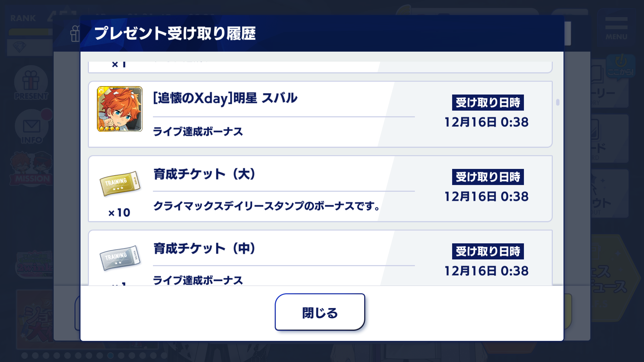Screen dimensions: 644x362
Task: Close the present history dialog with 閉じる
Action: pyautogui.click(x=320, y=312)
